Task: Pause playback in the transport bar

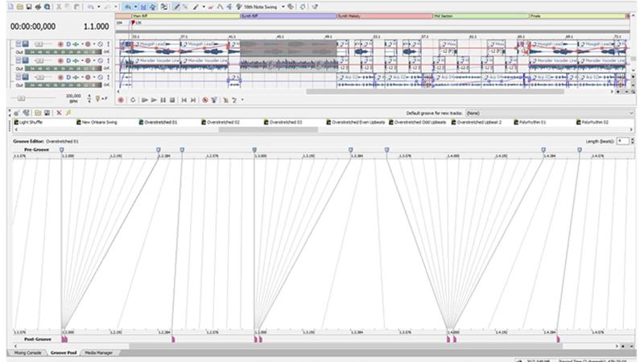Action: [x=163, y=100]
